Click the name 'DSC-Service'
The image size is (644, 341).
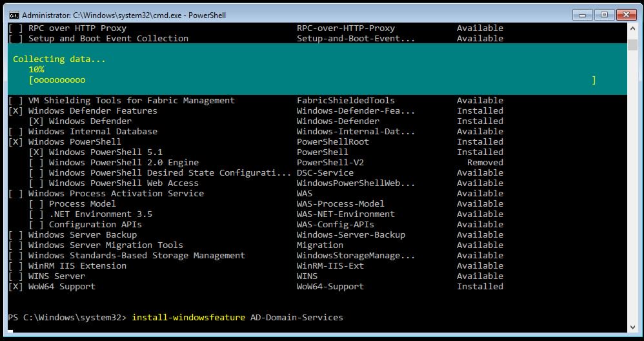click(x=325, y=173)
